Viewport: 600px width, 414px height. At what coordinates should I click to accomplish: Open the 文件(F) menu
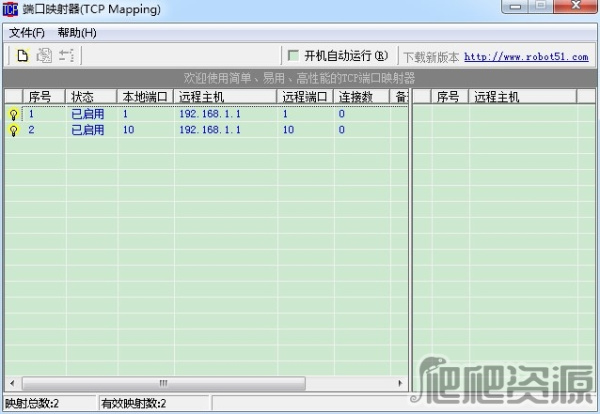27,32
